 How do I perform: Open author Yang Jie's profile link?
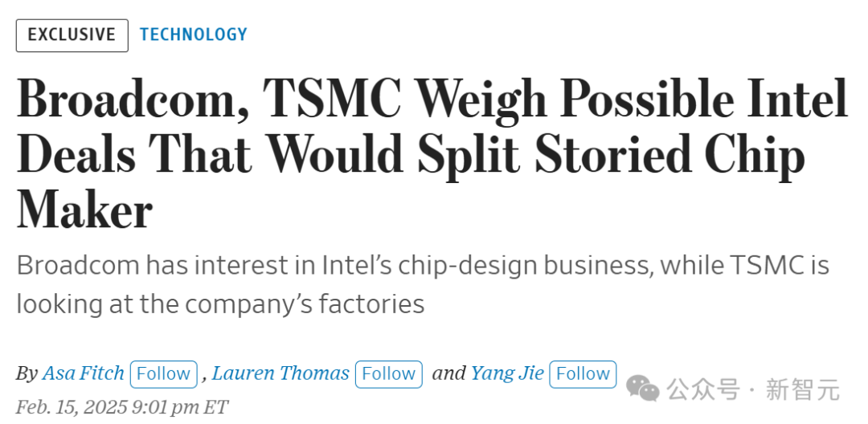point(507,373)
